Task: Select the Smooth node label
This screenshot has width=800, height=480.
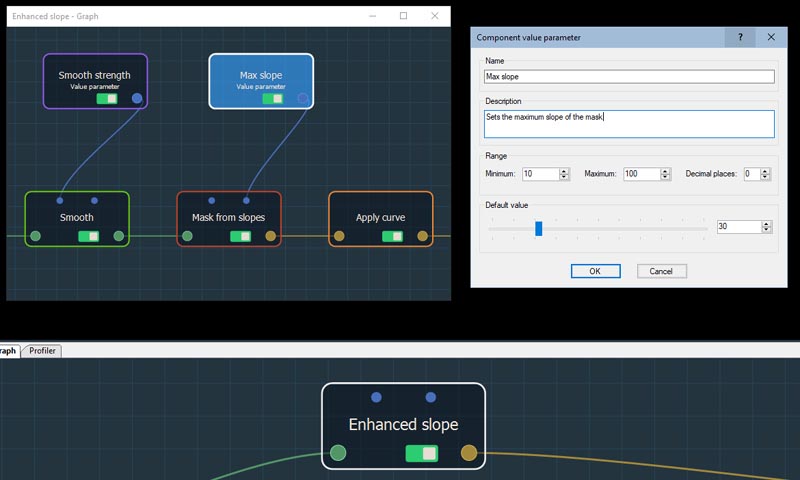Action: (77, 217)
